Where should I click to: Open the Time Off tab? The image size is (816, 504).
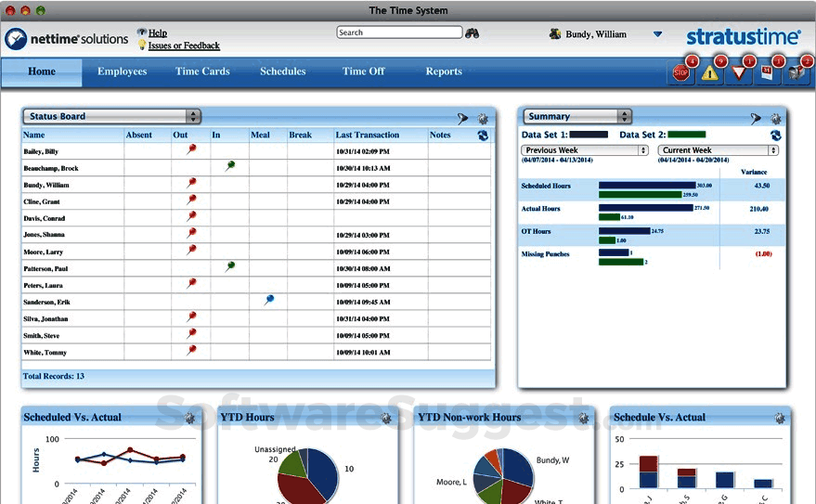(363, 71)
